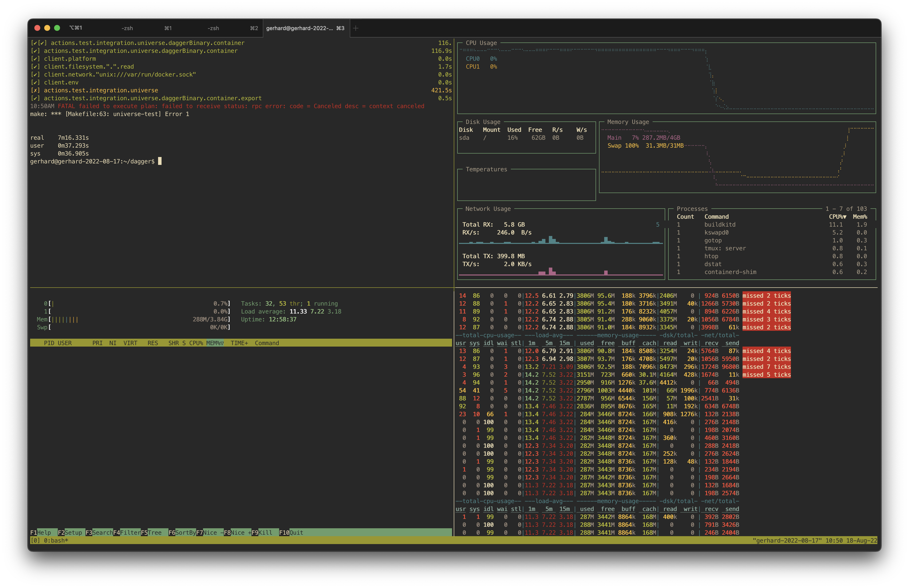The width and height of the screenshot is (909, 588).
Task: Sort htop by the PID column
Action: tap(49, 343)
